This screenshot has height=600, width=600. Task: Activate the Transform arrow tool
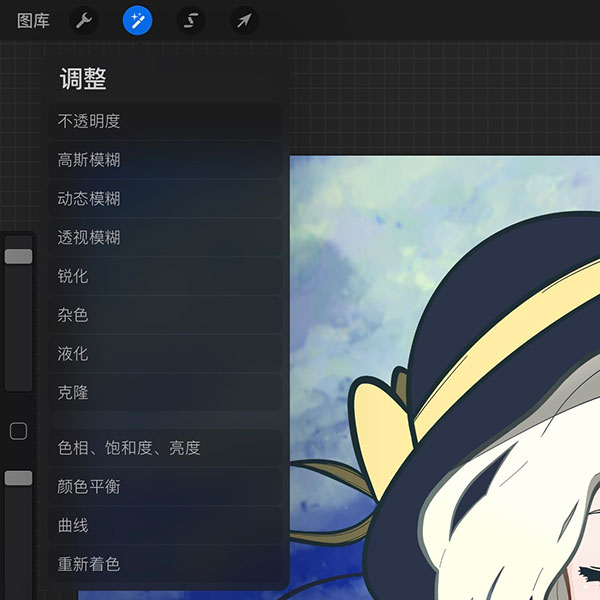[243, 20]
